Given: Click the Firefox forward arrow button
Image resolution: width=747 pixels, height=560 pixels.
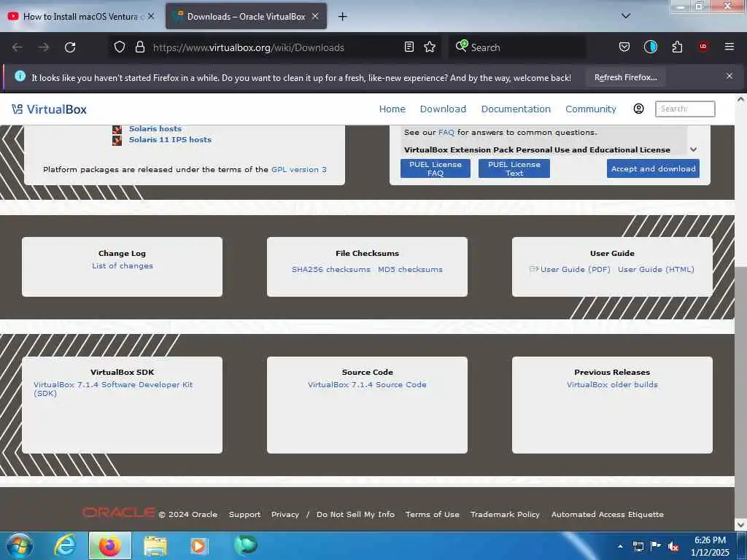Looking at the screenshot, I should [x=44, y=47].
